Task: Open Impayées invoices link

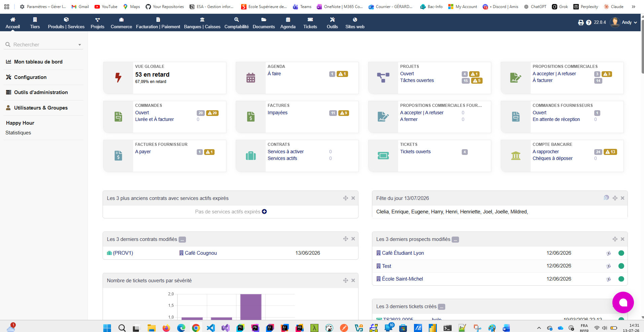Action: point(277,113)
